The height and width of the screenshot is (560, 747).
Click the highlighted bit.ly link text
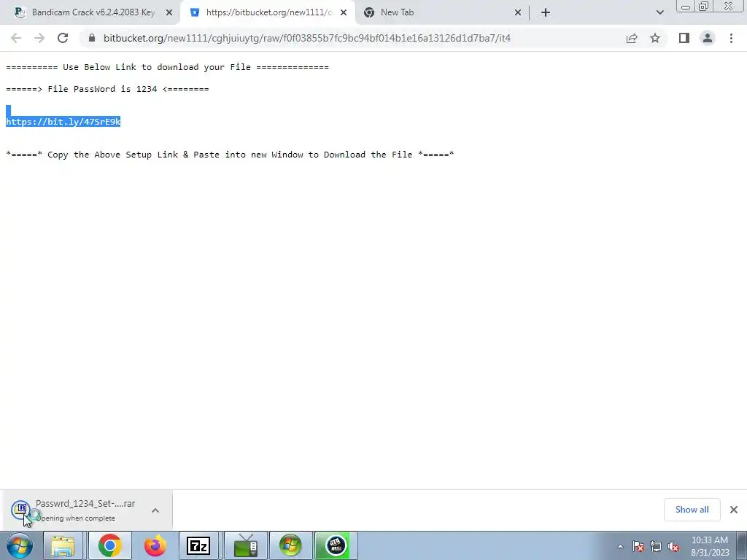click(63, 122)
